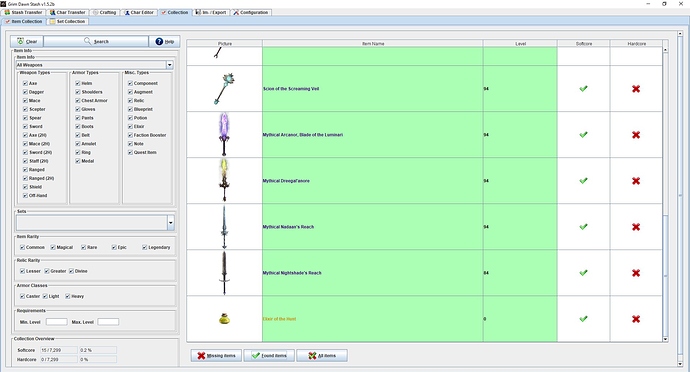Click the item table vertical scrollbar
Screen dimensions: 690x372
[x=665, y=194]
